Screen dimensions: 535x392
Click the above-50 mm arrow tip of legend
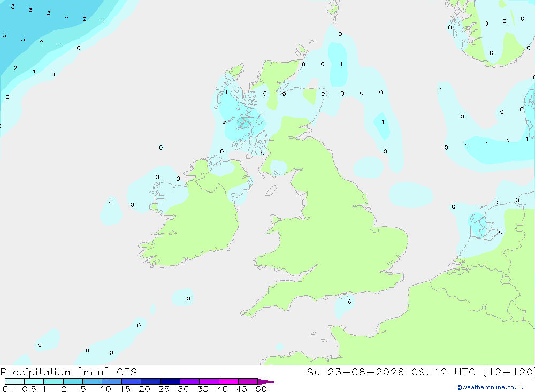pos(267,382)
